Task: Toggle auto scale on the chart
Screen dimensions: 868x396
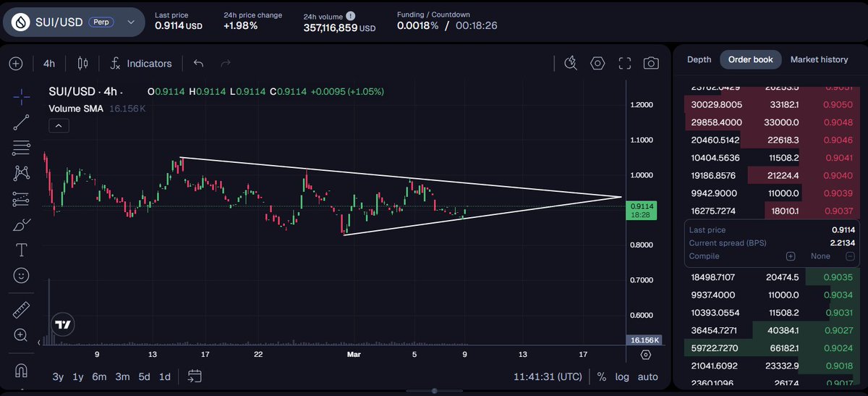Action: coord(647,376)
